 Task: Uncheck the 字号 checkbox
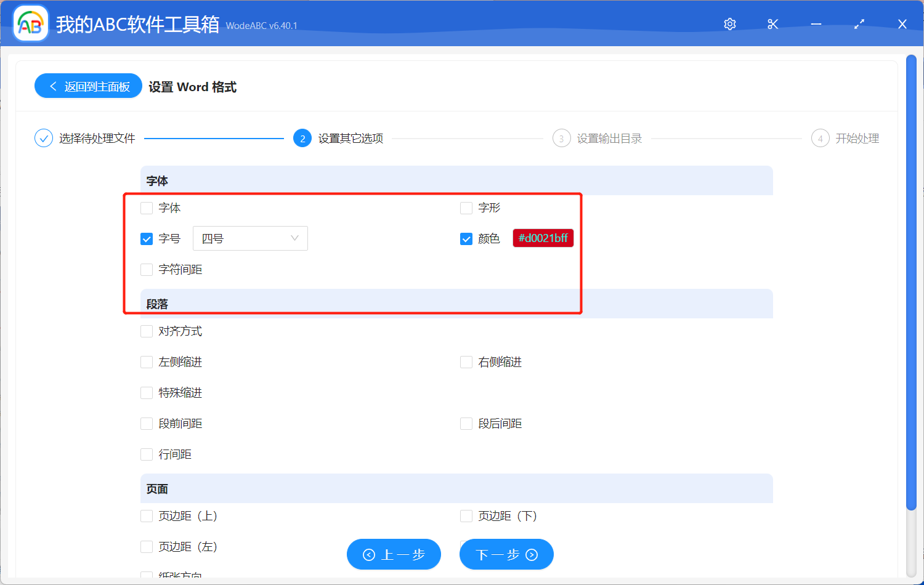click(146, 238)
